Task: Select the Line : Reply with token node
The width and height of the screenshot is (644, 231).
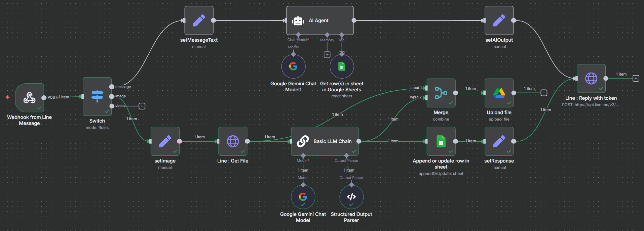Action: [x=591, y=79]
